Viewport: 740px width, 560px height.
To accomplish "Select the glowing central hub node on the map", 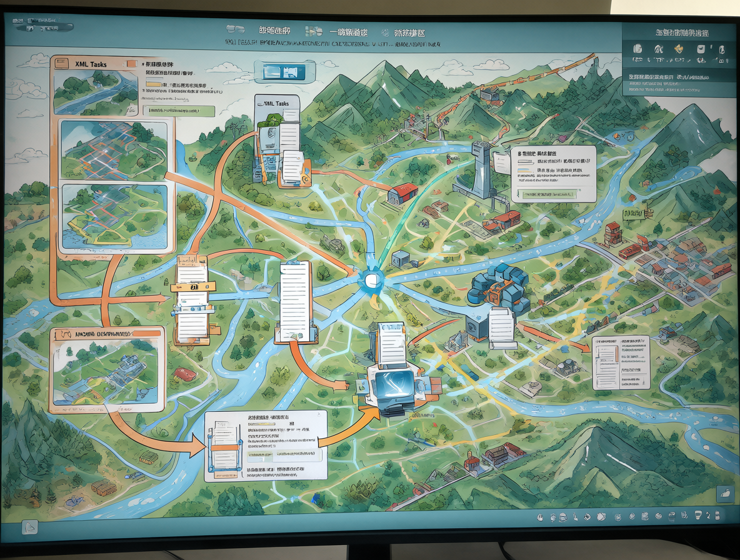I will tap(371, 280).
